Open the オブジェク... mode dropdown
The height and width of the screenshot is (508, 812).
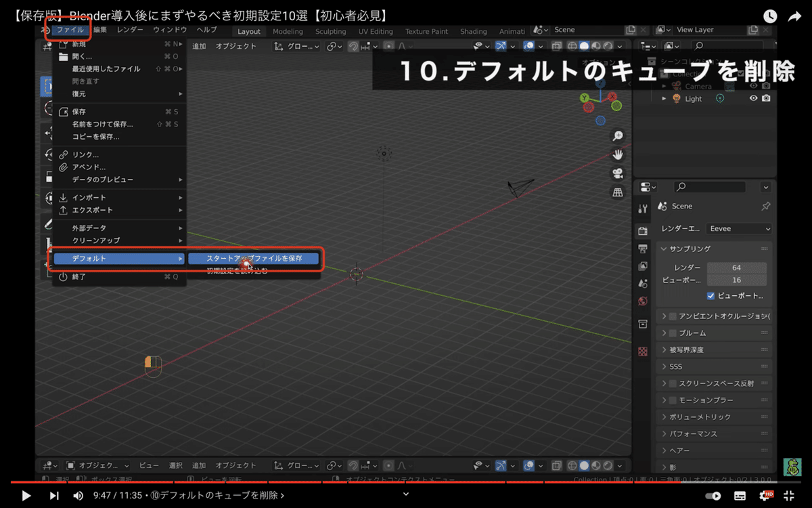pyautogui.click(x=98, y=465)
